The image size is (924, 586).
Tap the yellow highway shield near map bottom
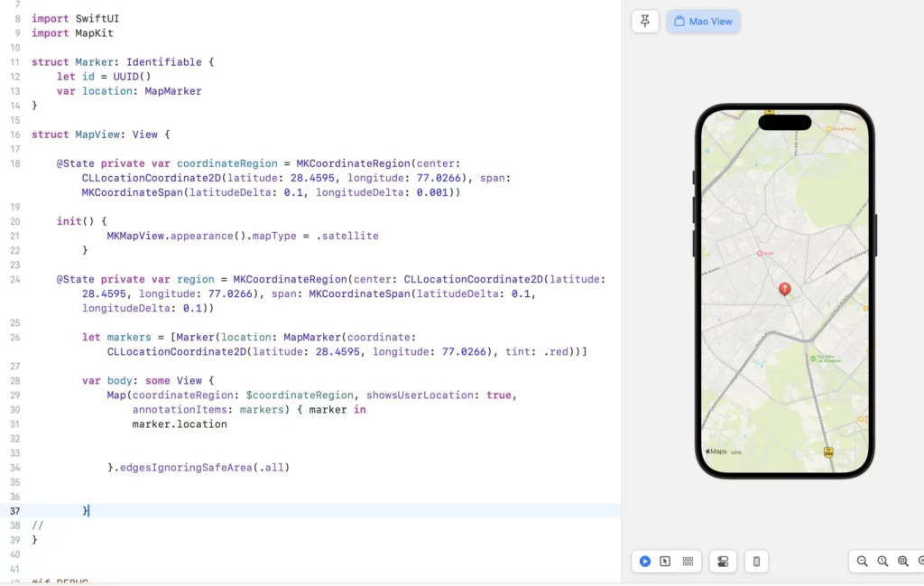pos(828,452)
